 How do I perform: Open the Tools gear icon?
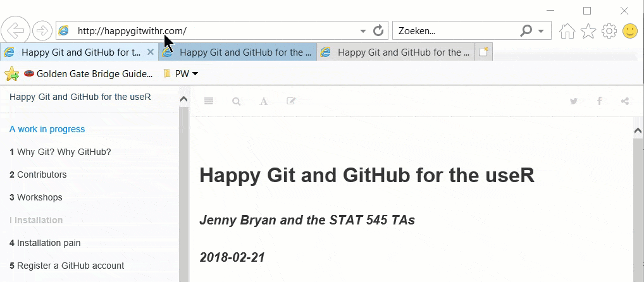tap(609, 31)
